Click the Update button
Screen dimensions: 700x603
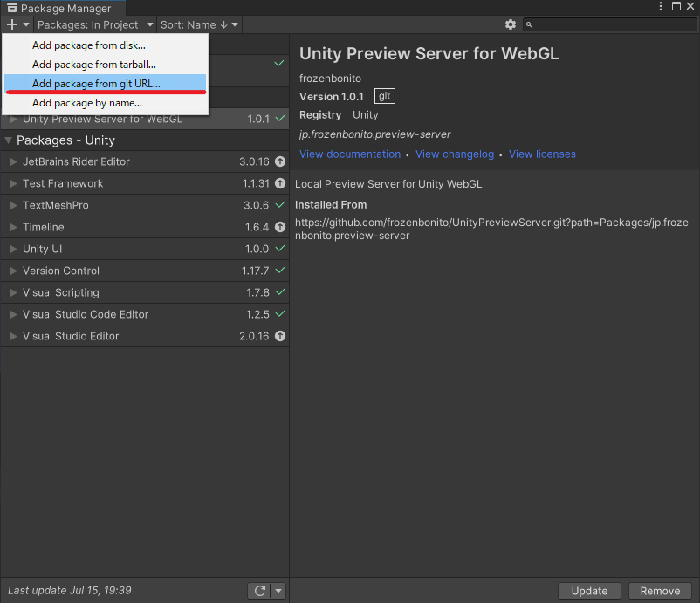[589, 591]
